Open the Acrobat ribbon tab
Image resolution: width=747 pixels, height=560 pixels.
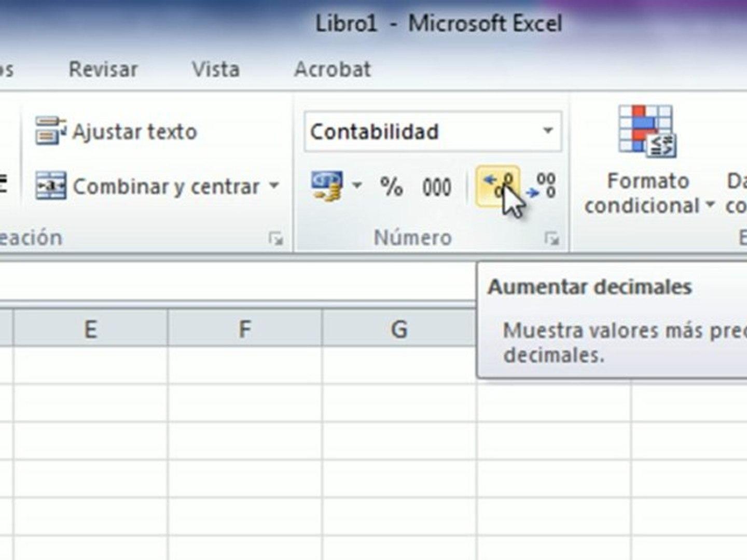pyautogui.click(x=333, y=69)
